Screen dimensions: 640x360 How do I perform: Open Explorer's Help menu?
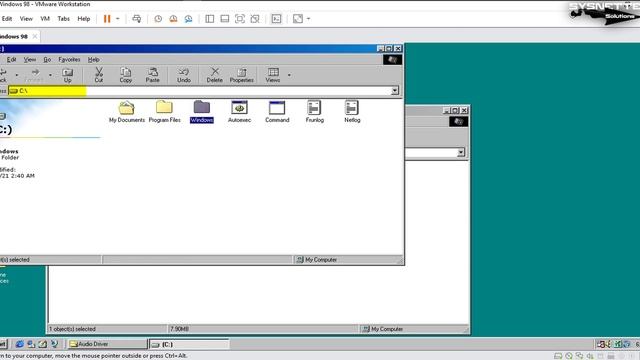tap(93, 60)
